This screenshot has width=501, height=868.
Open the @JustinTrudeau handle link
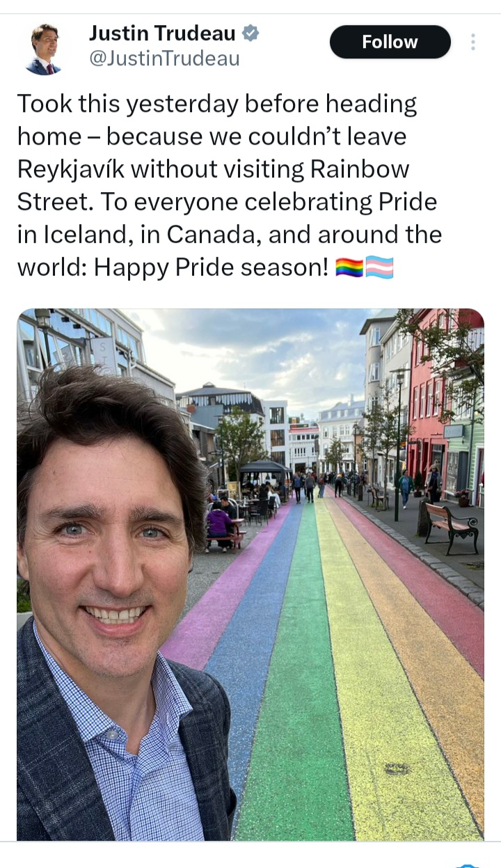(164, 59)
